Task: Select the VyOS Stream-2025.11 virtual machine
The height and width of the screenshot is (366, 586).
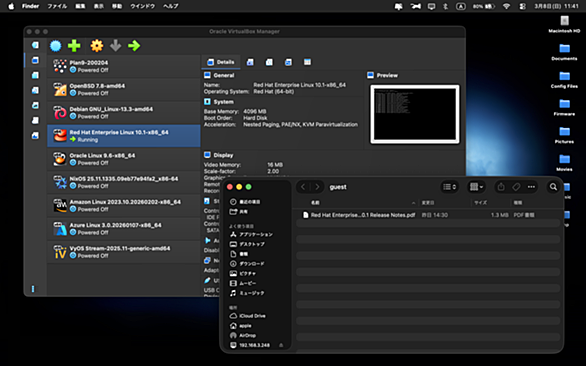Action: tap(124, 252)
